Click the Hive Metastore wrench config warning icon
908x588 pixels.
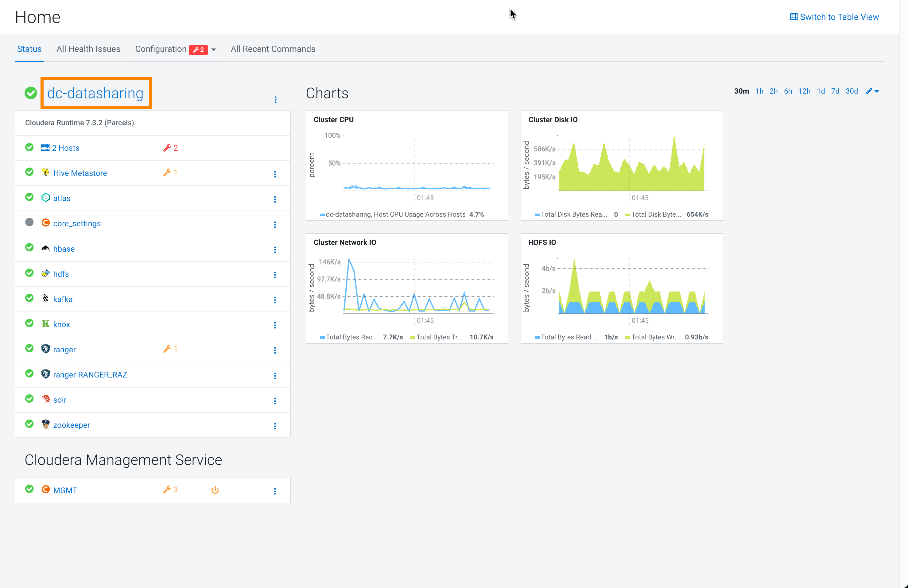(167, 173)
